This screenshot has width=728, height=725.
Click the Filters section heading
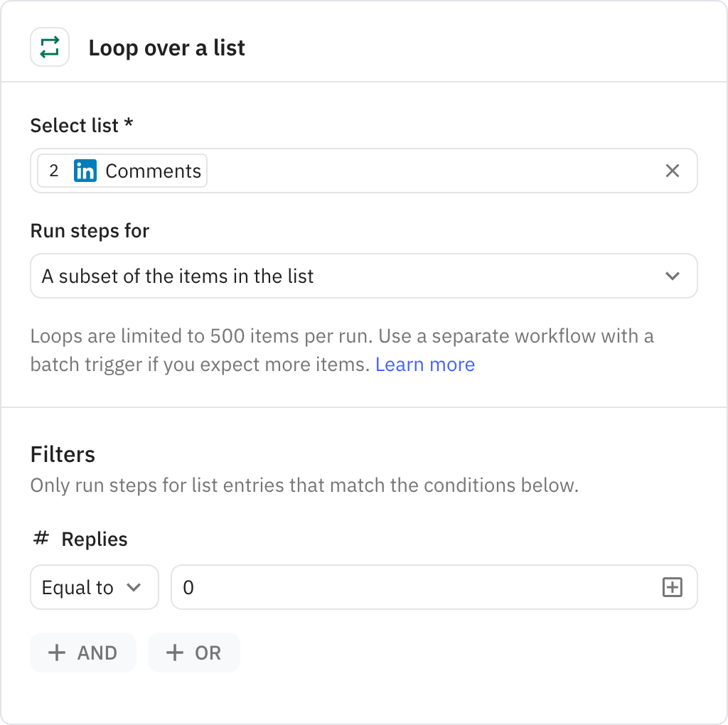pyautogui.click(x=63, y=454)
